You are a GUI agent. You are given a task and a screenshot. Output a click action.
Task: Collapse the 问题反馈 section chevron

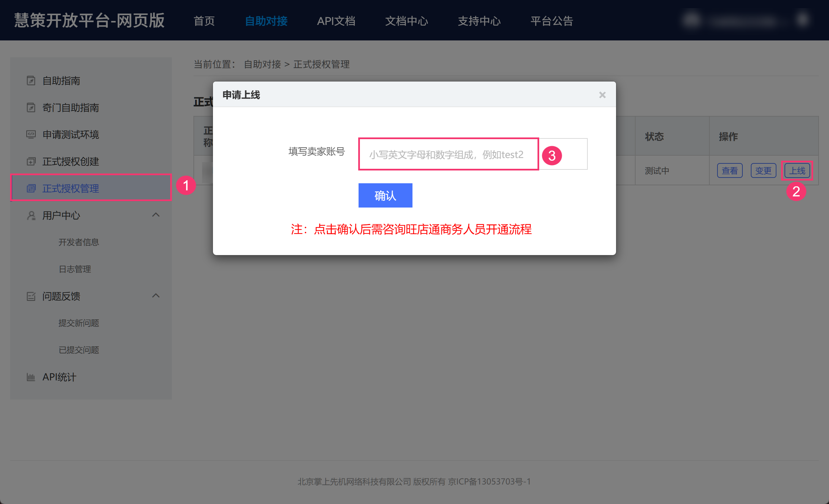coord(156,296)
